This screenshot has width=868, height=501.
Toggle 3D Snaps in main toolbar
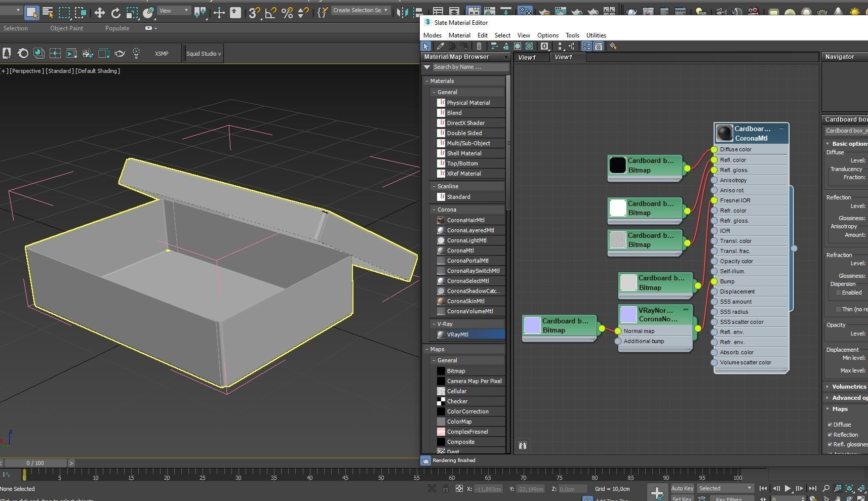[254, 13]
